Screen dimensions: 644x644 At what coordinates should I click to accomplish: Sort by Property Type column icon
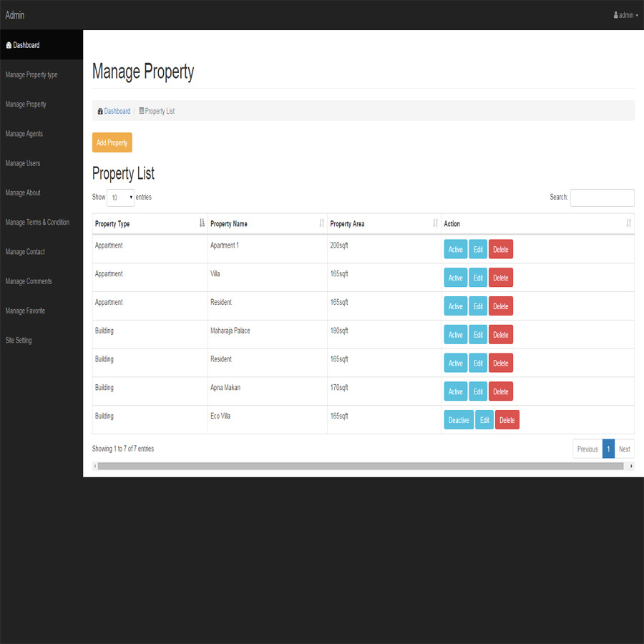pyautogui.click(x=202, y=223)
